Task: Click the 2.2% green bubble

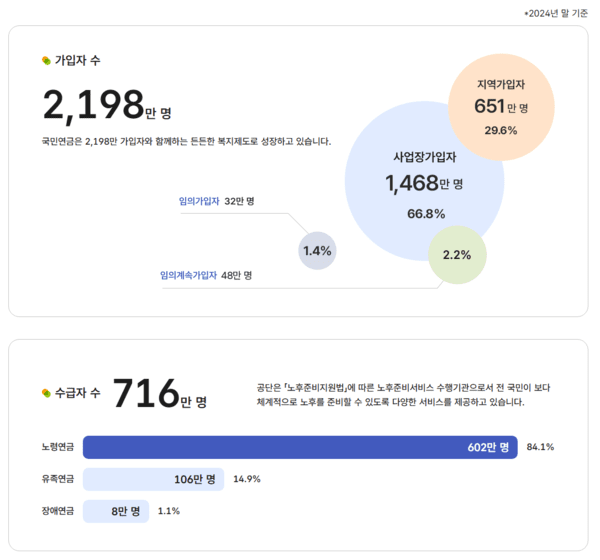Action: [x=457, y=255]
